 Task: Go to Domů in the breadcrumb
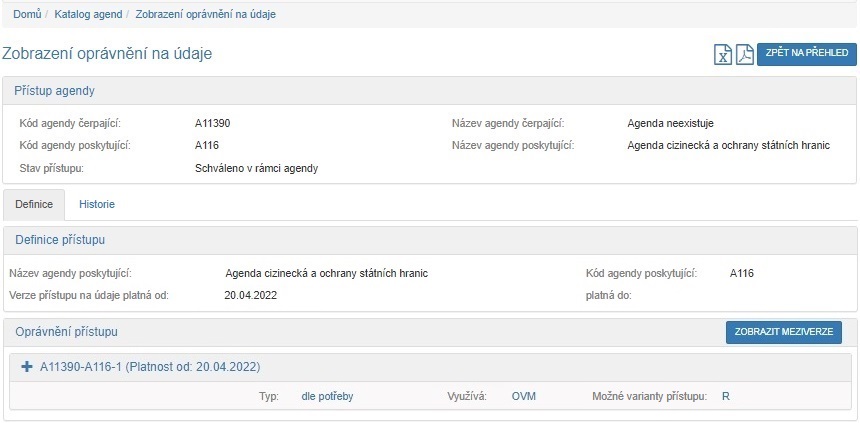(x=27, y=14)
